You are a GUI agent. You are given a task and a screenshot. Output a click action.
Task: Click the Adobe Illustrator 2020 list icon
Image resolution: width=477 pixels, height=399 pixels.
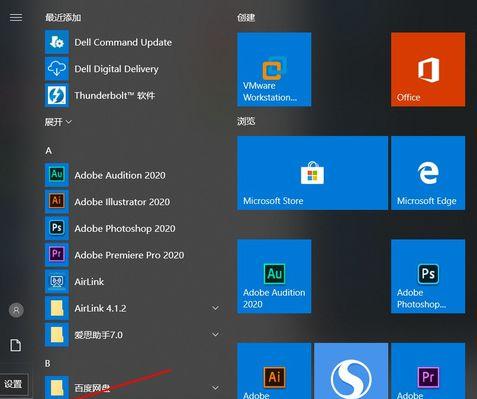pos(57,201)
